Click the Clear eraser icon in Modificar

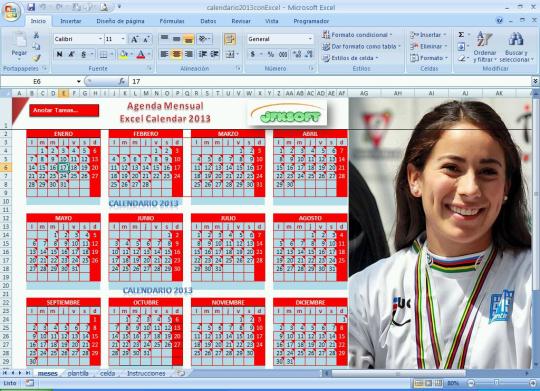pos(461,58)
